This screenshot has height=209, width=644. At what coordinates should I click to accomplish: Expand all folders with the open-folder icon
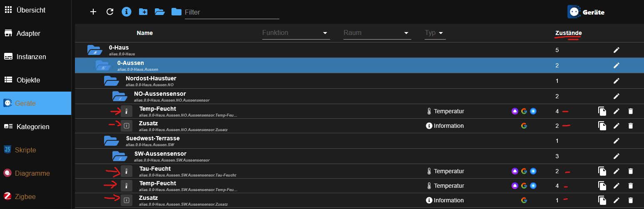160,12
